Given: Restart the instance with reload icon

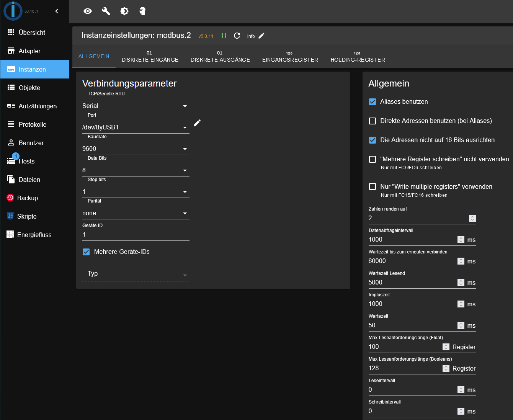Looking at the screenshot, I should pos(237,36).
